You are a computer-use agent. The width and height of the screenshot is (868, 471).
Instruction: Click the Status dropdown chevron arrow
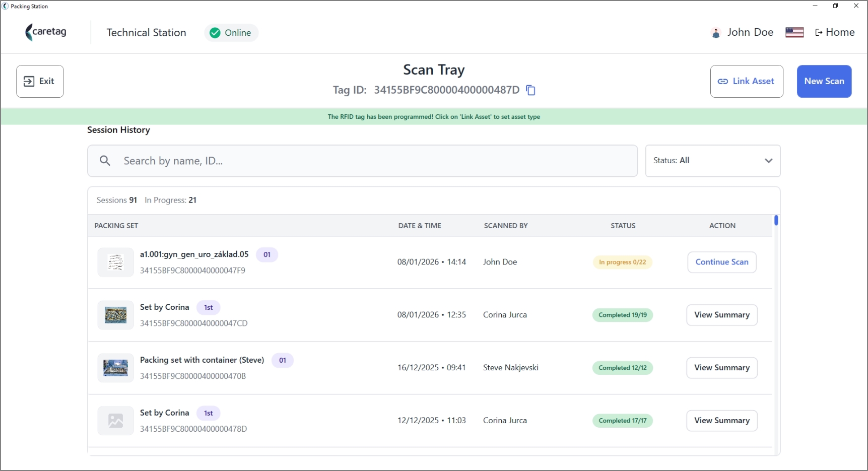(768, 161)
